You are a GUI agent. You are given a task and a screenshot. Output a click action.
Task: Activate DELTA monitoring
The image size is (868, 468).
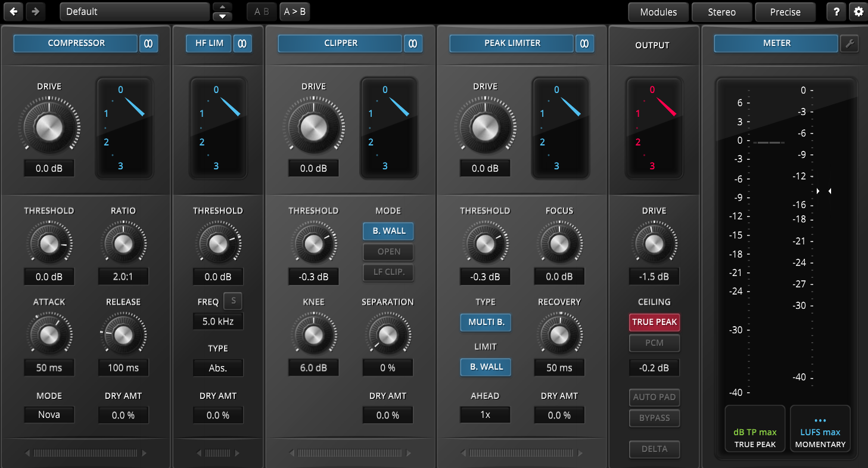pyautogui.click(x=654, y=449)
